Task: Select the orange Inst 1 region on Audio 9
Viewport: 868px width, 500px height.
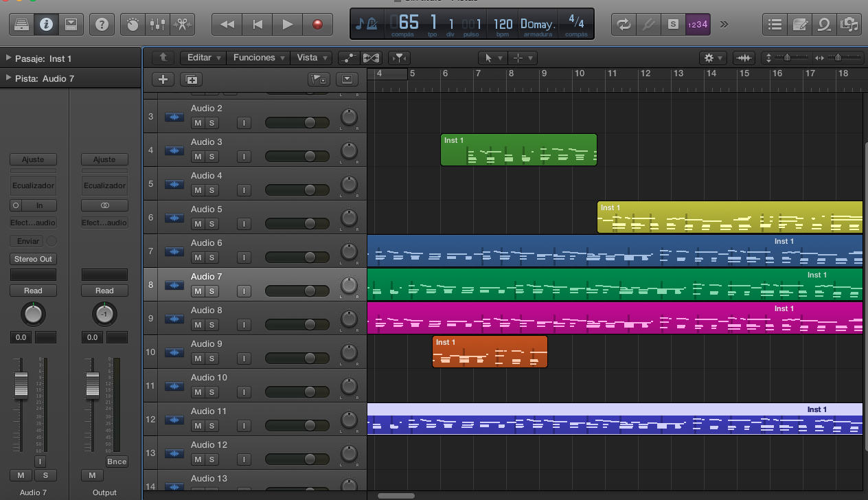Action: 489,352
